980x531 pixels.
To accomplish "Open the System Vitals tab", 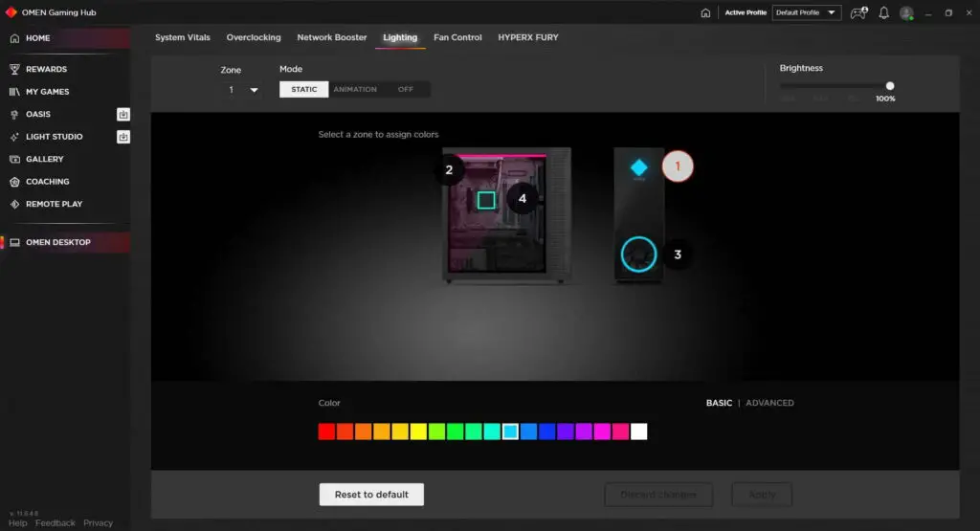I will pos(183,37).
